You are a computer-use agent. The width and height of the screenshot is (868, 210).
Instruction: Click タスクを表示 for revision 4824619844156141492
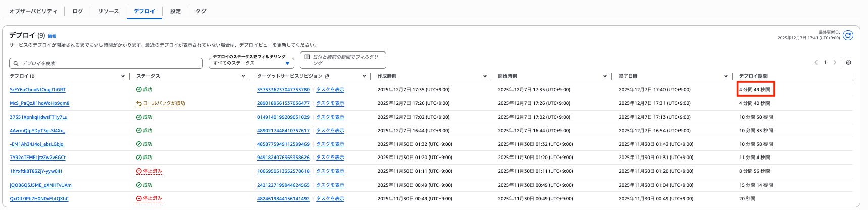330,198
